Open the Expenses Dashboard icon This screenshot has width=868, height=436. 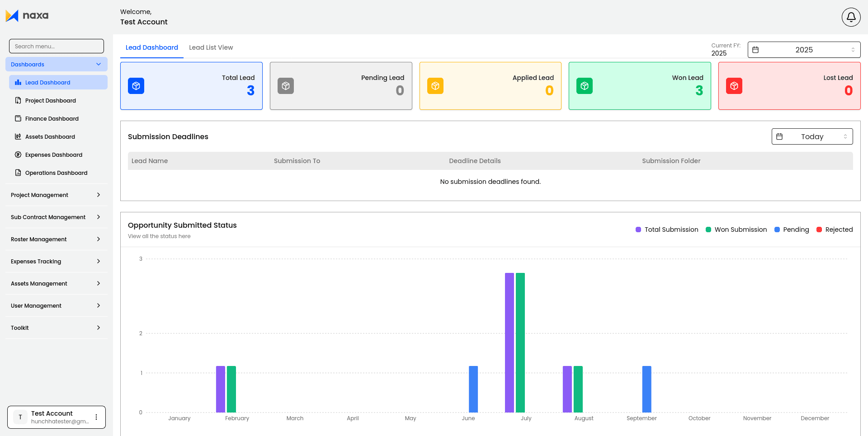pyautogui.click(x=18, y=155)
